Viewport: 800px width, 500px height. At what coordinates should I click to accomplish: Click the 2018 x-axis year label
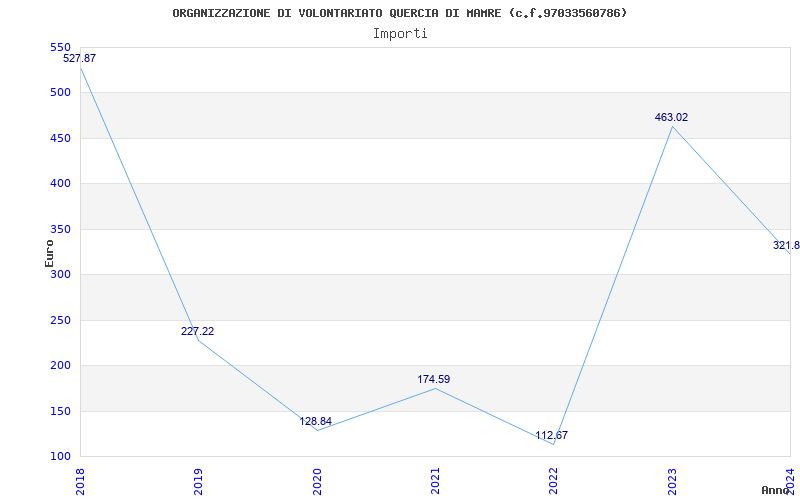[80, 481]
